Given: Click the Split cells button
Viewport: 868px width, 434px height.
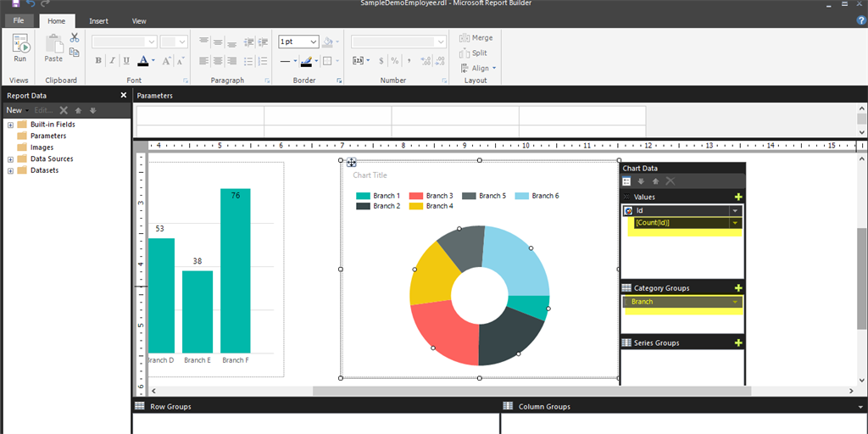Looking at the screenshot, I should 473,53.
